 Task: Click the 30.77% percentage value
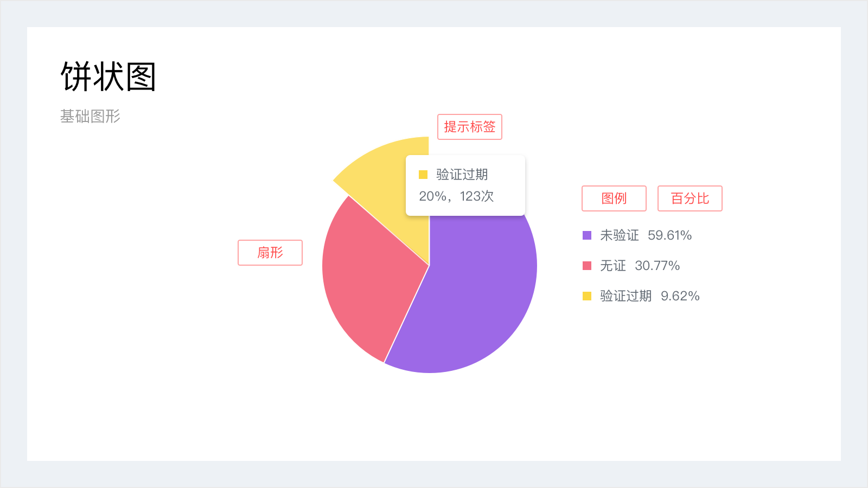[658, 266]
